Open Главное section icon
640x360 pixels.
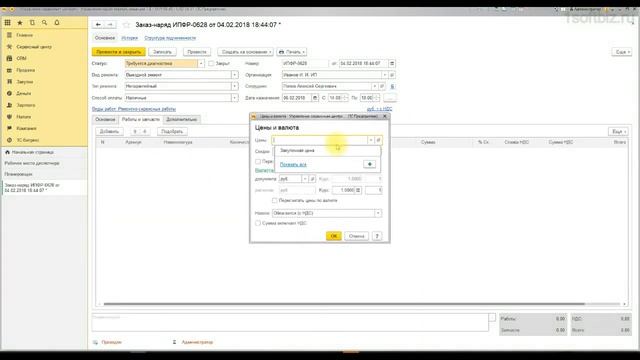point(9,35)
